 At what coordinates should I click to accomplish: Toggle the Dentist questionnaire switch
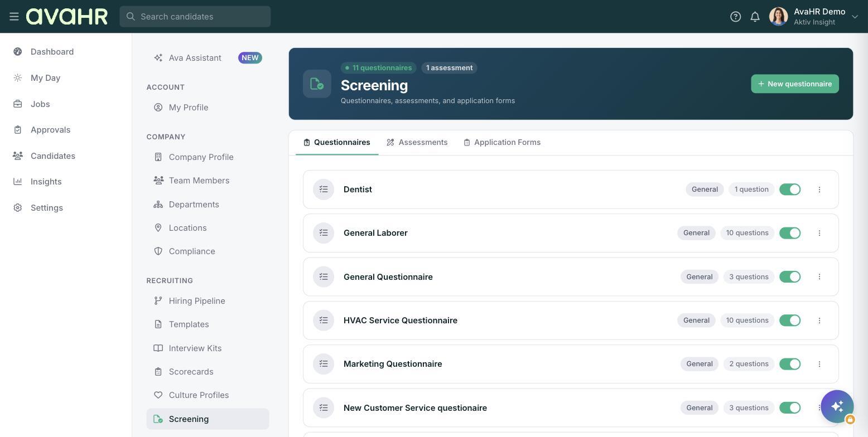(x=790, y=190)
